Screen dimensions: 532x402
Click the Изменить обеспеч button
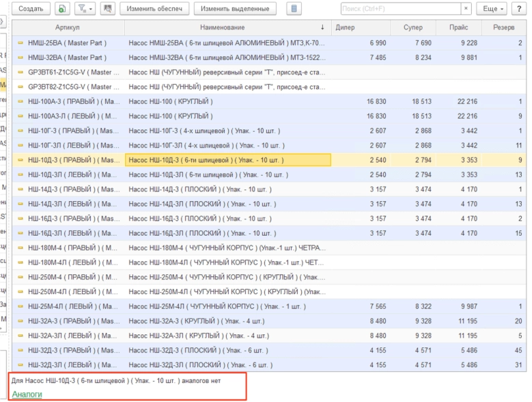tap(154, 9)
